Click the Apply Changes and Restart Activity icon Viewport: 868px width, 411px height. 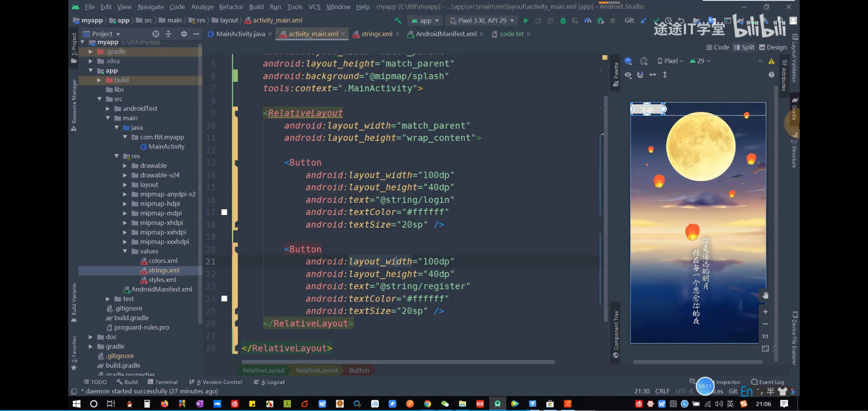point(538,21)
